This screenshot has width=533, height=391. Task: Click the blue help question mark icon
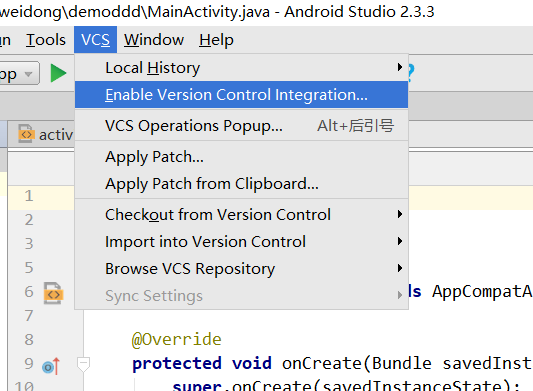(x=411, y=73)
